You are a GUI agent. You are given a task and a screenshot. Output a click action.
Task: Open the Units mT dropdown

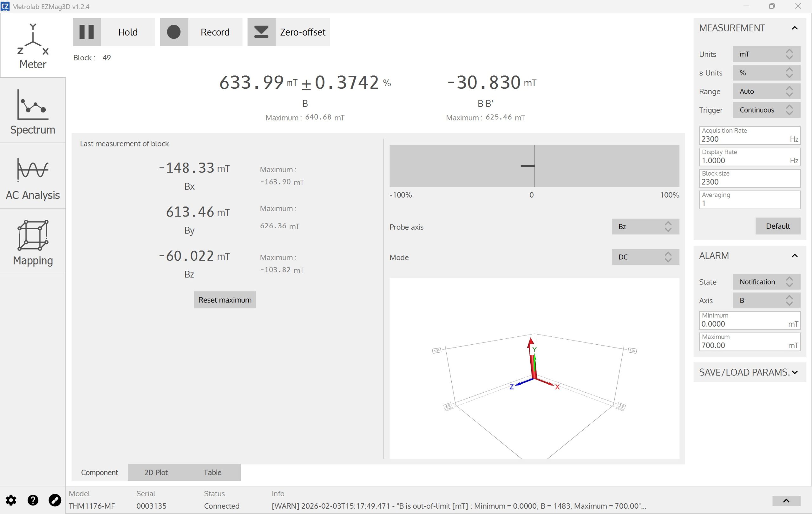[766, 54]
